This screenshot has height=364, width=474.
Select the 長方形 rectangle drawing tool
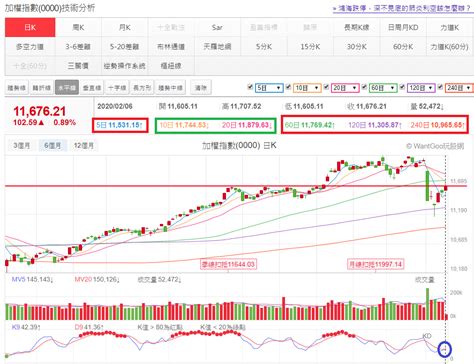point(142,88)
